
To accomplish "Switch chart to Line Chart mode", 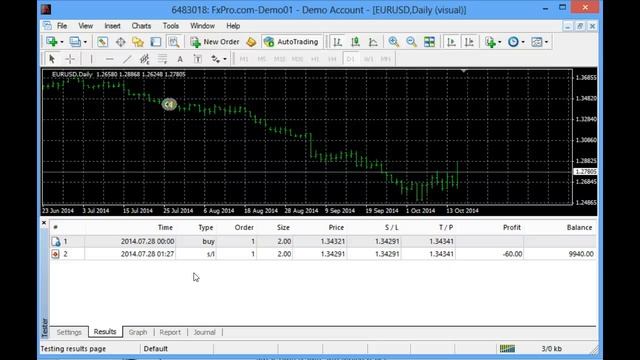I will [373, 42].
